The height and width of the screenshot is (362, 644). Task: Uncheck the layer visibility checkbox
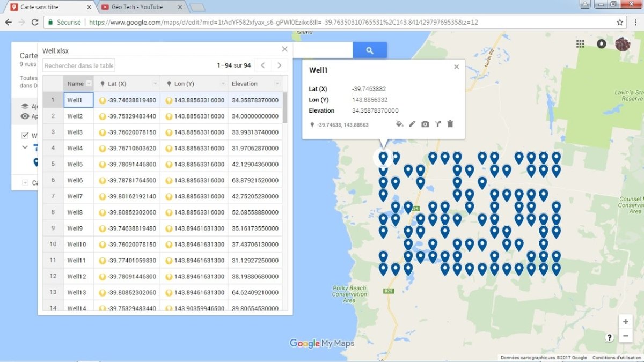coord(25,136)
